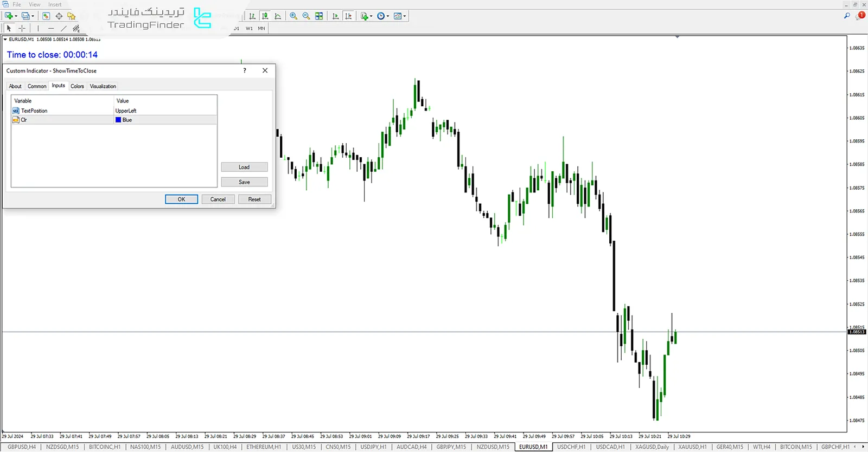Select the Crosshair tool

tap(22, 28)
